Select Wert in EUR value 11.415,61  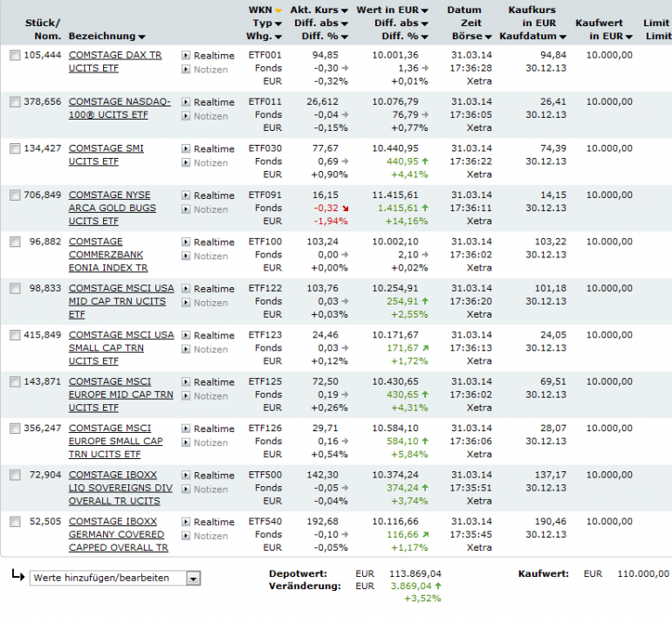(x=395, y=195)
